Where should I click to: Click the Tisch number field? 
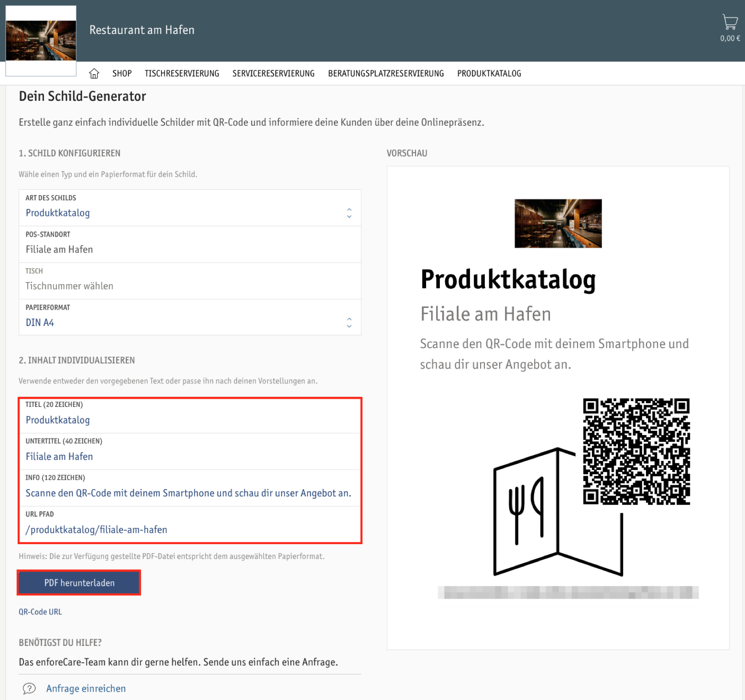pyautogui.click(x=190, y=281)
